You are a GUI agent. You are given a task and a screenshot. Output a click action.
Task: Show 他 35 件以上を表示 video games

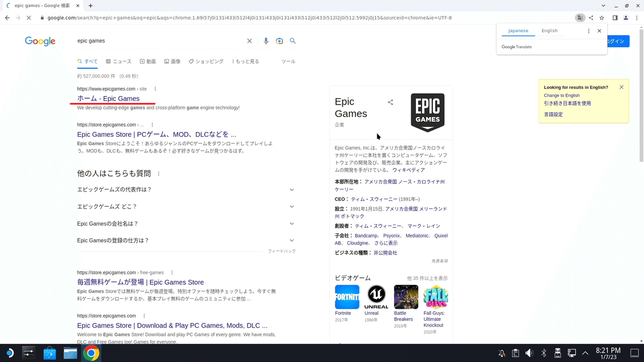[x=427, y=278]
